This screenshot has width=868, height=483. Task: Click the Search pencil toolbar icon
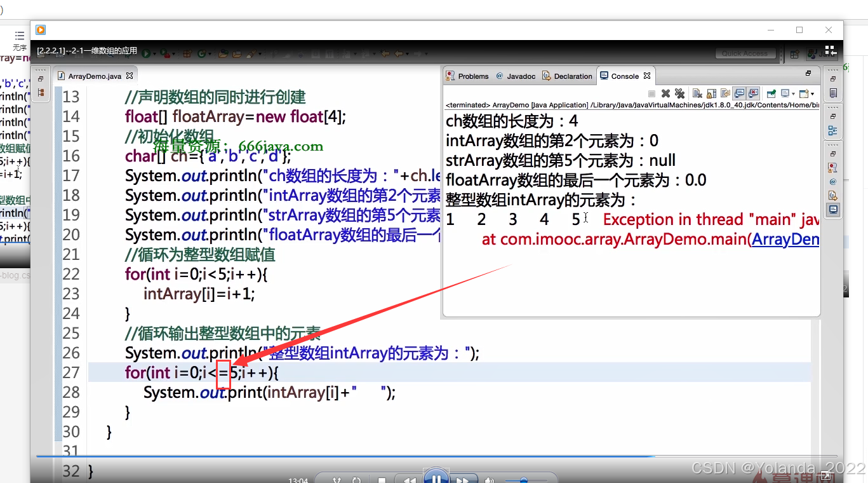click(250, 54)
